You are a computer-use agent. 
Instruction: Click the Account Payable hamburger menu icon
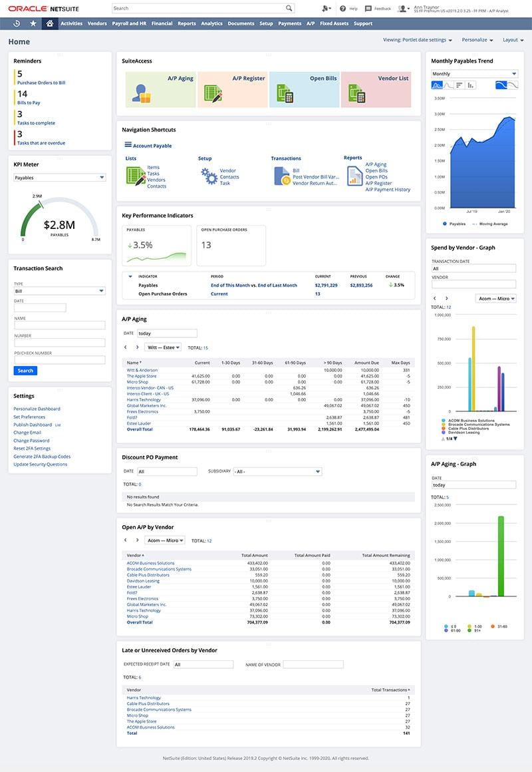tap(128, 145)
